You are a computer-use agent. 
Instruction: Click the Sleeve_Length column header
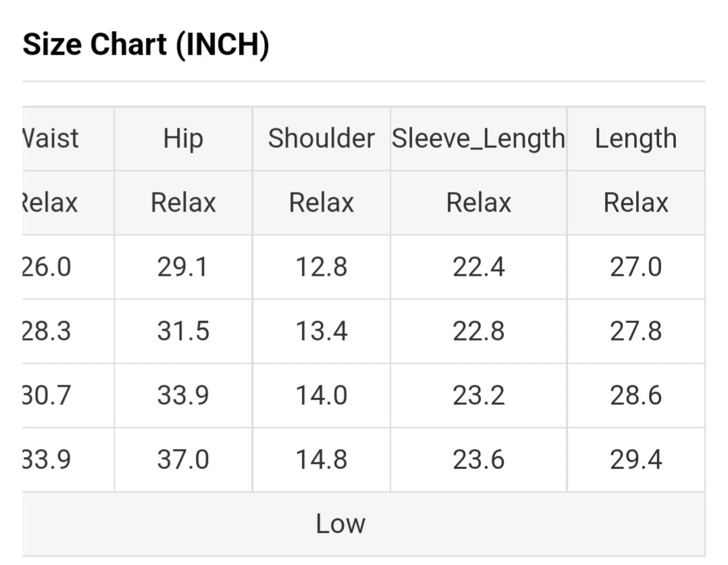pos(478,139)
